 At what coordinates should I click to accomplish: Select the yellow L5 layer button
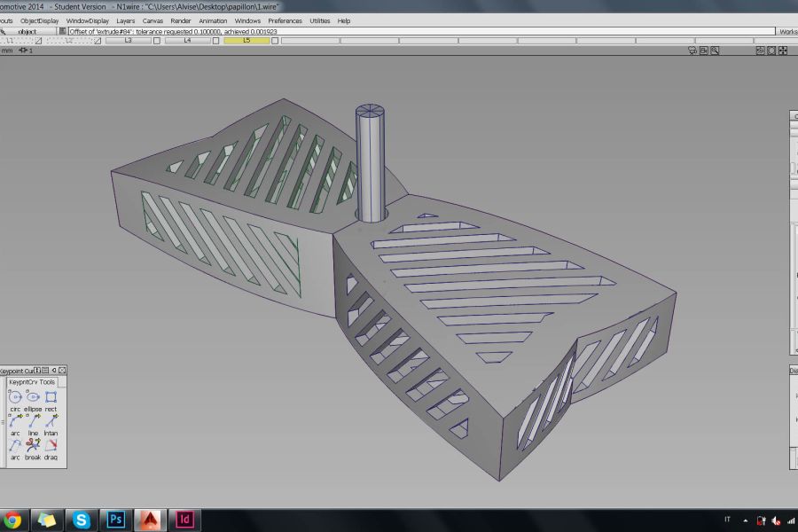(246, 40)
